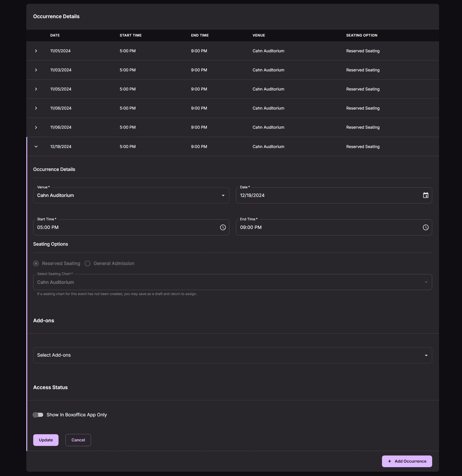Viewport: 462px width, 476px height.
Task: Expand the 11/03/2024 occurrence row
Action: coord(36,70)
